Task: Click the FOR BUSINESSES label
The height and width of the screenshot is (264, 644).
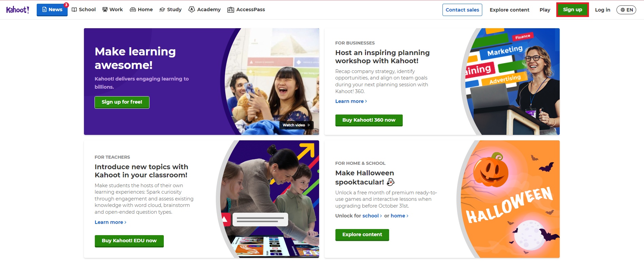Action: [x=355, y=43]
